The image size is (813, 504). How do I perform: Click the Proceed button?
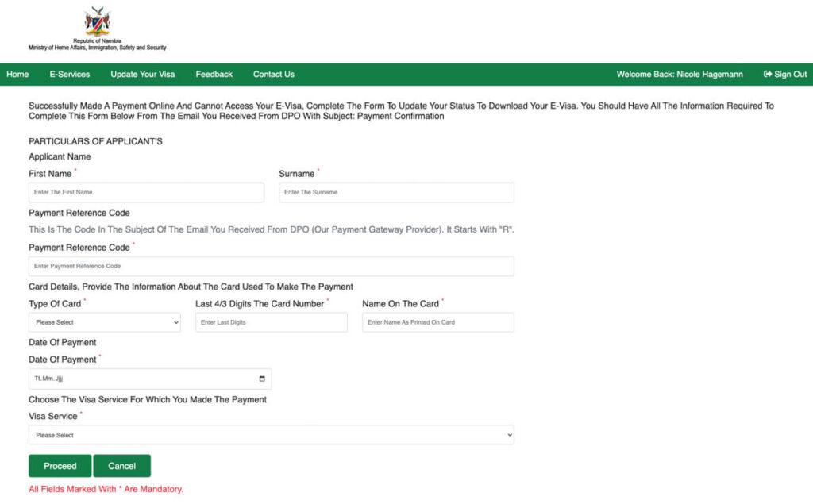coord(60,466)
